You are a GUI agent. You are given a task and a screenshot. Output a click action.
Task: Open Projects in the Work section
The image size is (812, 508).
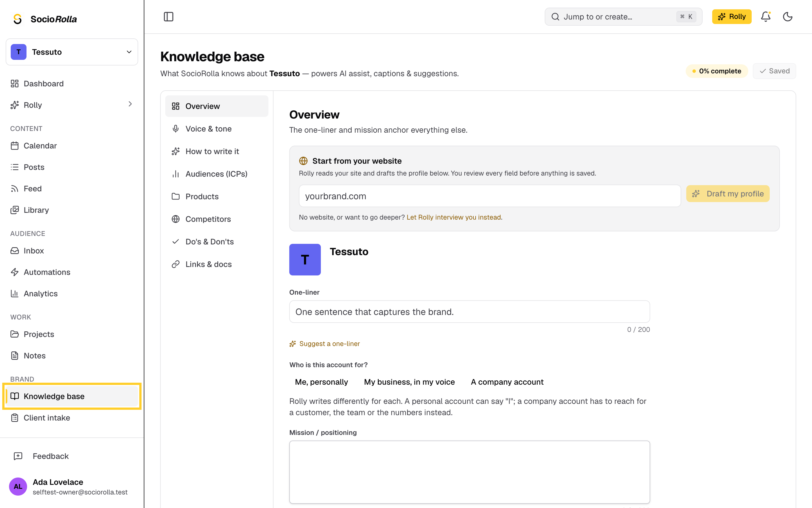pyautogui.click(x=72, y=334)
